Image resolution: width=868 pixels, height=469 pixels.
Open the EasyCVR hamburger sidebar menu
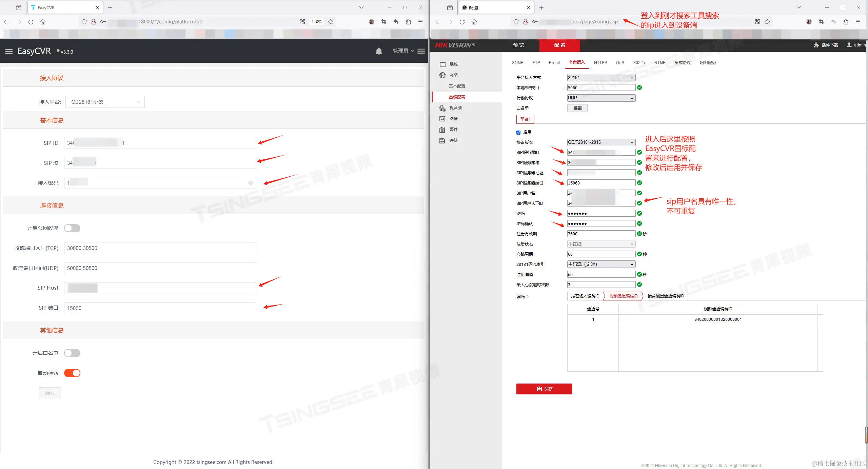pyautogui.click(x=9, y=51)
